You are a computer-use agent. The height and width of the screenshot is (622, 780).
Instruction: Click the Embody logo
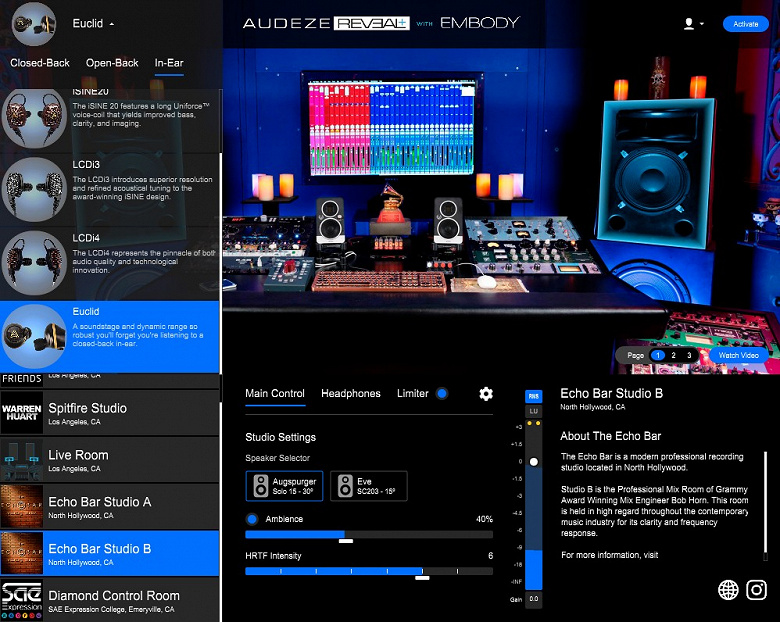[x=480, y=23]
